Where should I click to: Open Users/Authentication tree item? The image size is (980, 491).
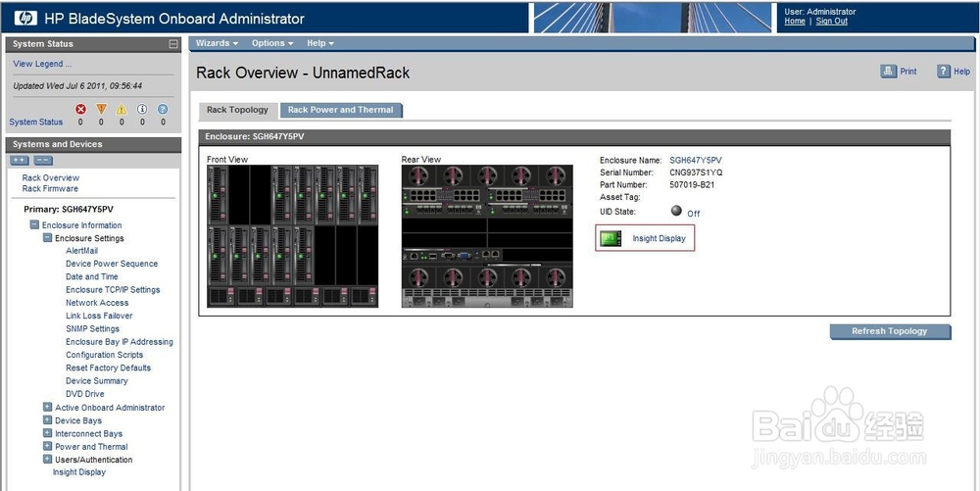[x=94, y=460]
